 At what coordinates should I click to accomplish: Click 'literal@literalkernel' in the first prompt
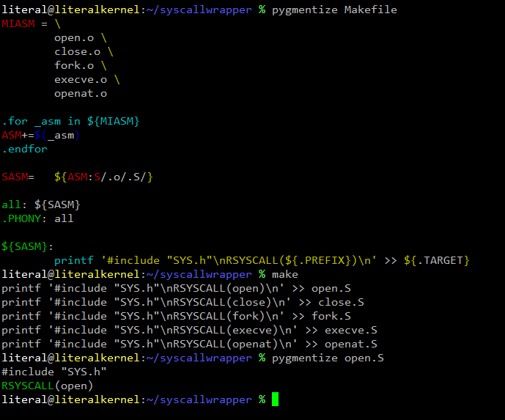point(70,10)
